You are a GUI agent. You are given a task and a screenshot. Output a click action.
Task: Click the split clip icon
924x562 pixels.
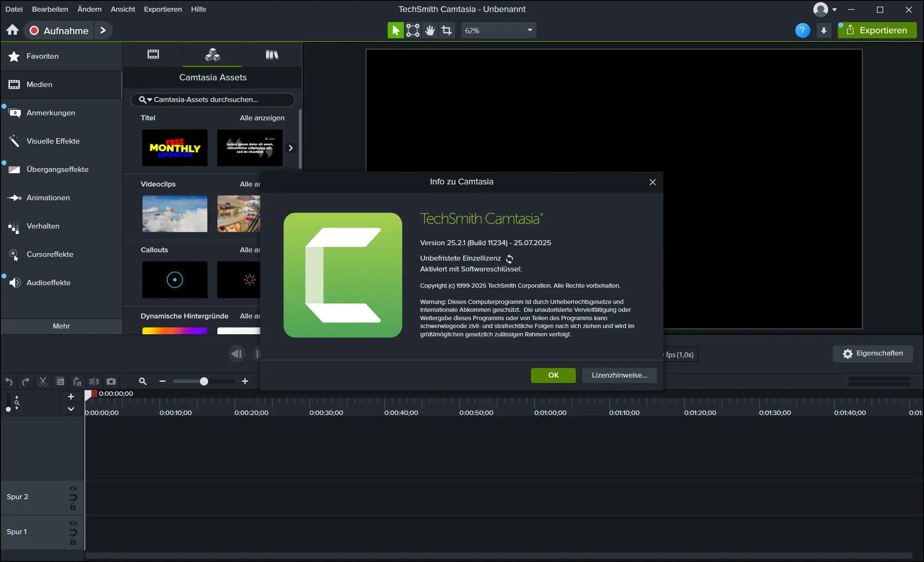click(x=94, y=381)
